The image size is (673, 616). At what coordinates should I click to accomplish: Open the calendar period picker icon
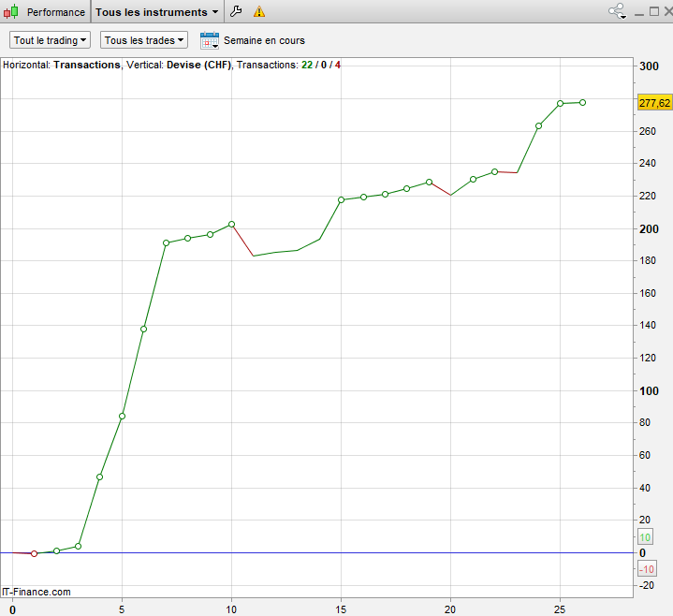[210, 40]
